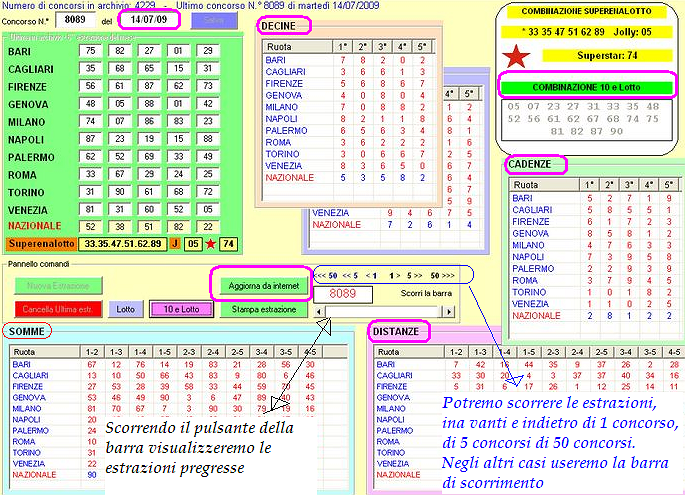Click CAGLIARI second number box 68
Screen dimensions: 685x495
120,68
